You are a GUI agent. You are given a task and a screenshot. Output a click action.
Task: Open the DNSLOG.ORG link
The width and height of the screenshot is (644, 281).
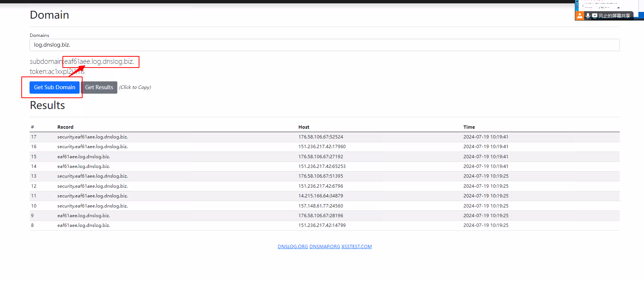(293, 247)
